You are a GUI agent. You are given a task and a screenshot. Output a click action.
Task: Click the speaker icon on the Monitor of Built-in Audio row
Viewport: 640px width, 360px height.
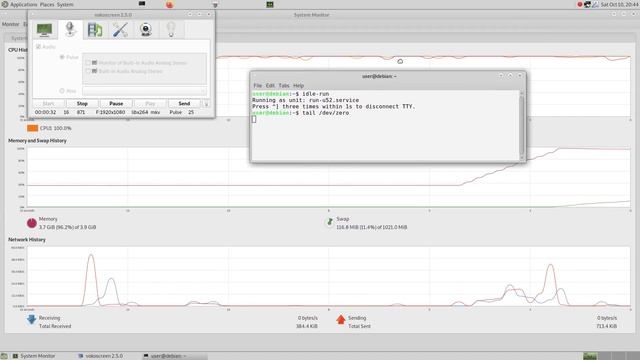(94, 63)
